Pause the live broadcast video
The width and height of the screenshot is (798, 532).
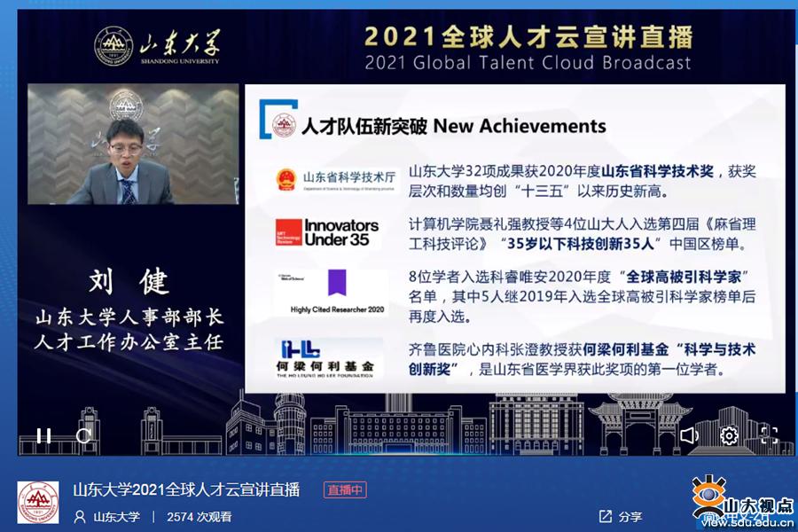pyautogui.click(x=43, y=435)
